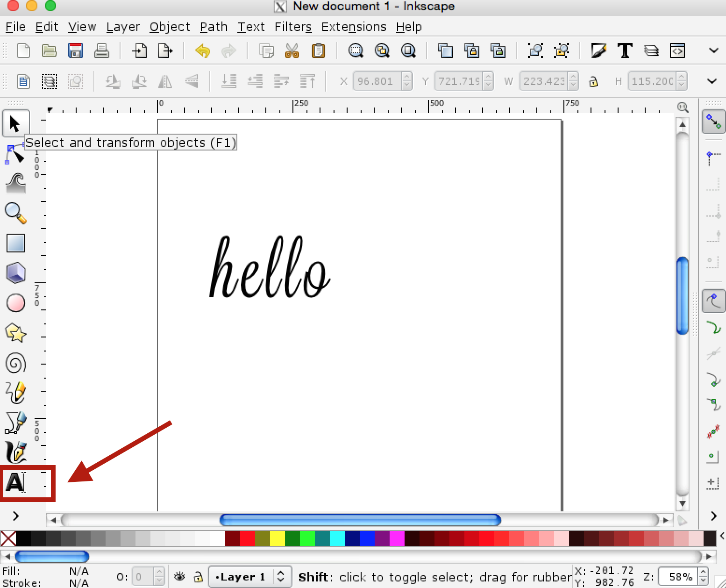The height and width of the screenshot is (588, 726).
Task: Choose the no-color X swatch
Action: (8, 538)
